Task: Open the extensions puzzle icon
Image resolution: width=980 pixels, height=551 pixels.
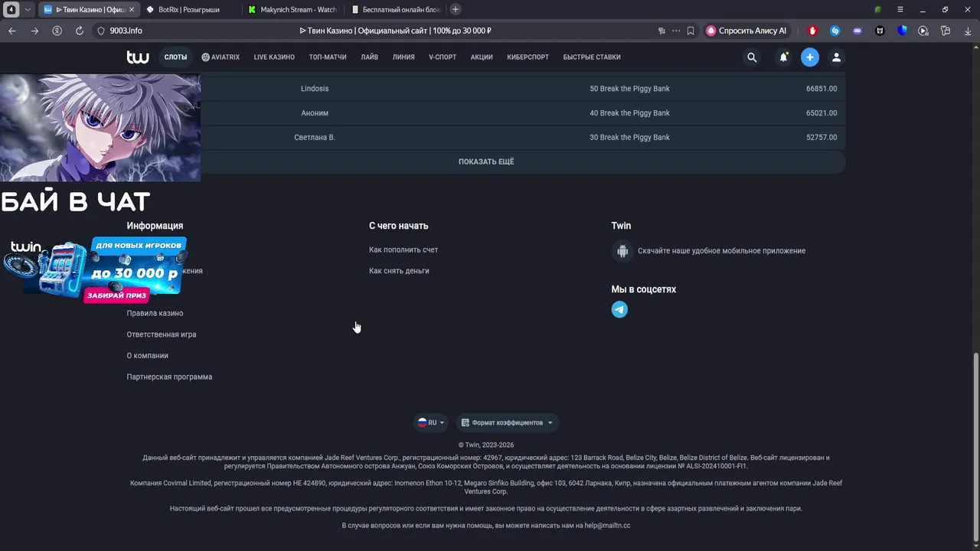Action: tap(946, 31)
